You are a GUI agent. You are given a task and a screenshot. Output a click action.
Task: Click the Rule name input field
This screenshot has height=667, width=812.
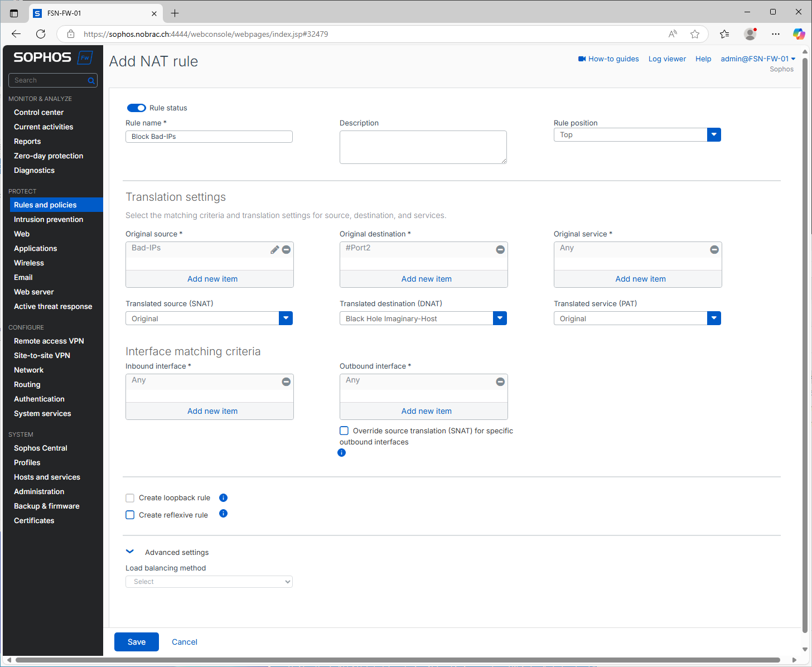(209, 137)
